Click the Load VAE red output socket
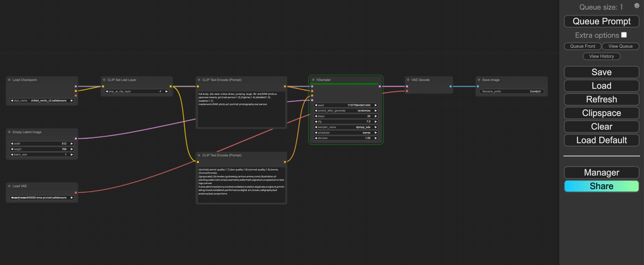This screenshot has height=265, width=644. (x=76, y=192)
